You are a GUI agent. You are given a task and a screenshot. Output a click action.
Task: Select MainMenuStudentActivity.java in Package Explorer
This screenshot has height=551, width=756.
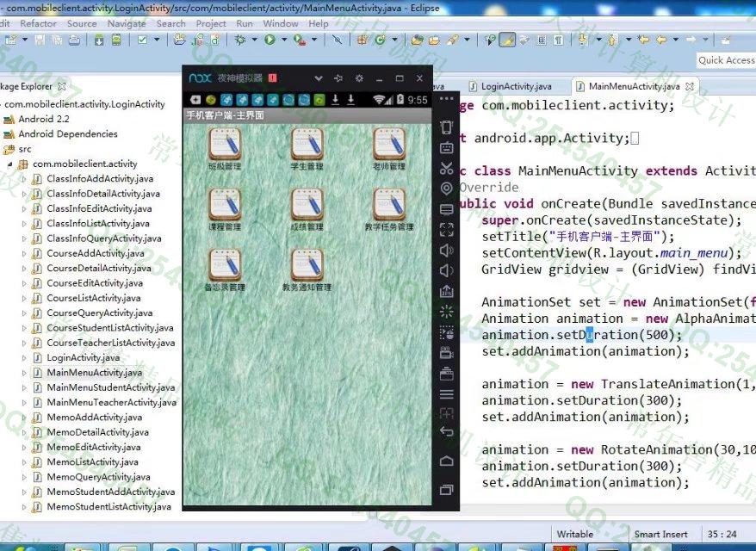[x=111, y=387]
